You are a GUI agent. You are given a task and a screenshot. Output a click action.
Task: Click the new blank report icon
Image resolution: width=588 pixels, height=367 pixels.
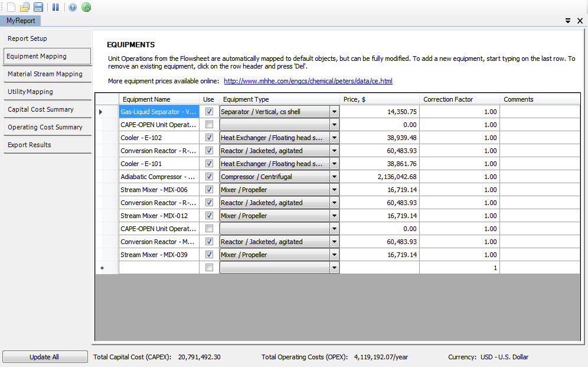[x=11, y=7]
